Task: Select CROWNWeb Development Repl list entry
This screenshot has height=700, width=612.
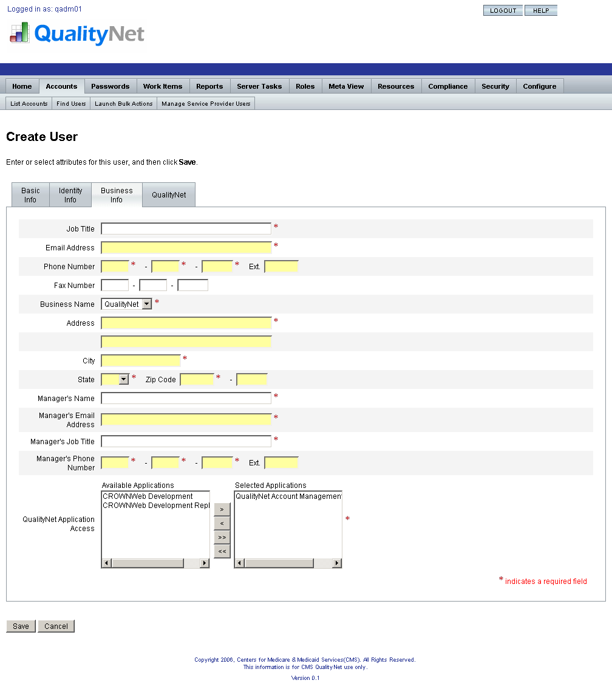Action: (155, 506)
